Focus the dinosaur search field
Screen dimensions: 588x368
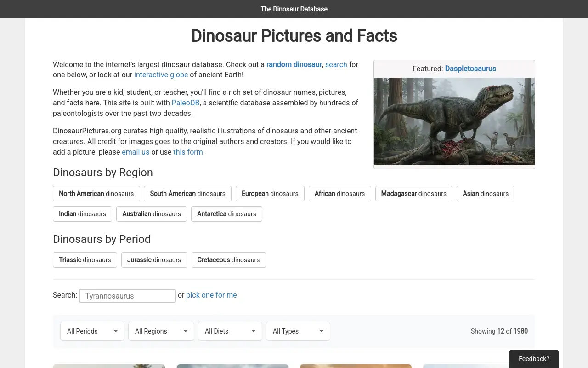coord(128,296)
